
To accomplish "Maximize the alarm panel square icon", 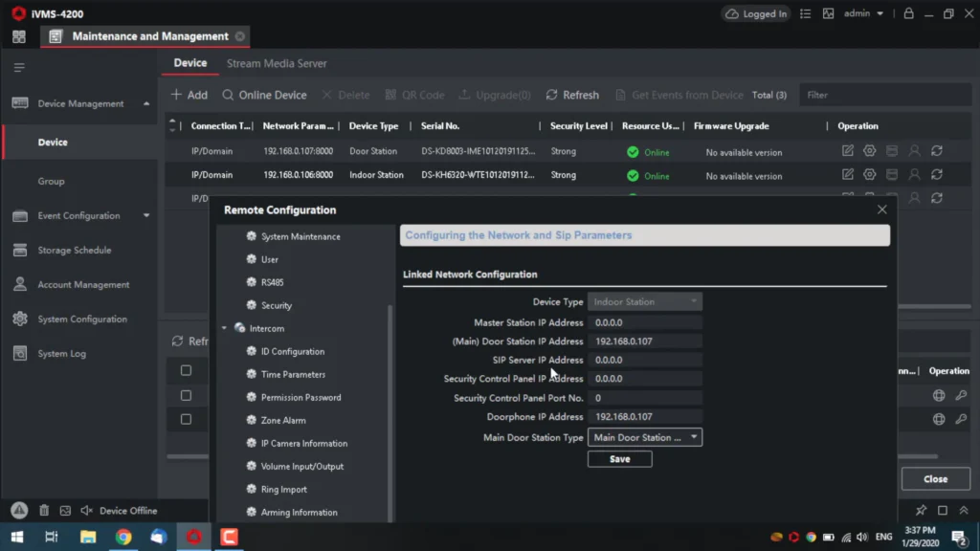I will [943, 511].
